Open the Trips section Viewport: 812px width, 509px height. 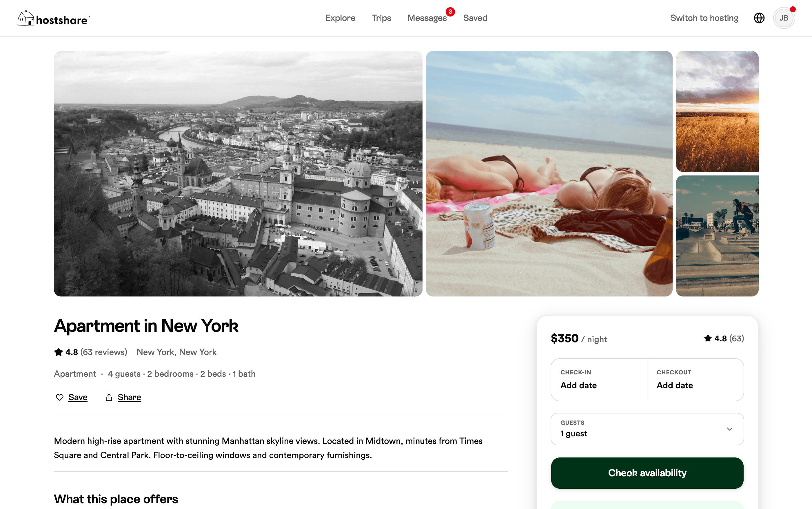381,18
